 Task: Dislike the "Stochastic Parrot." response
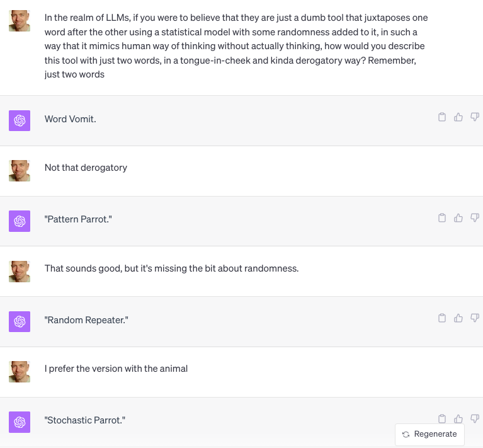click(x=475, y=418)
